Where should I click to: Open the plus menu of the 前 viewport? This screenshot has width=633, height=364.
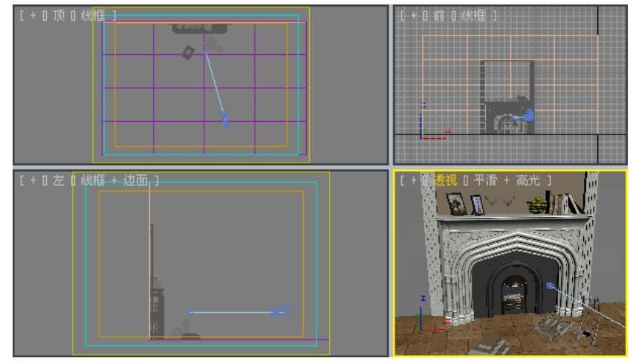(x=414, y=16)
